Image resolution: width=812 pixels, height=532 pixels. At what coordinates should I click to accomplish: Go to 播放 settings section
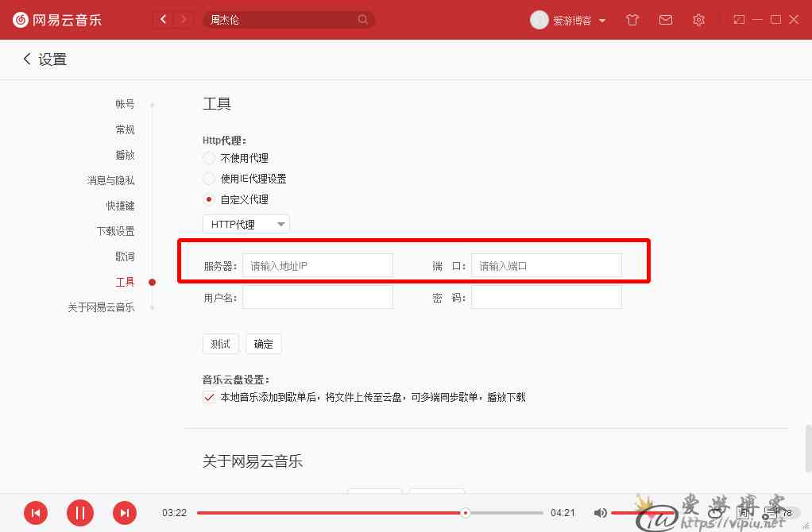(x=125, y=155)
